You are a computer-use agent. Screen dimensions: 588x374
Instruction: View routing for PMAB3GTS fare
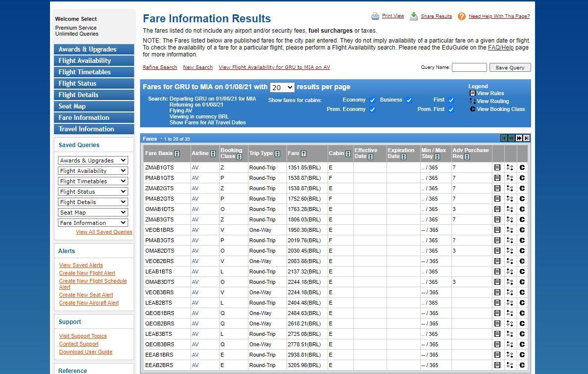510,240
